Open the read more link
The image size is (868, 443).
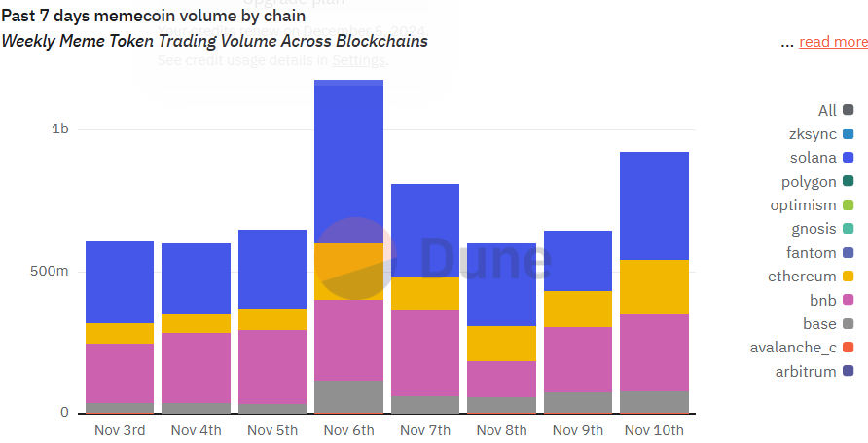833,42
